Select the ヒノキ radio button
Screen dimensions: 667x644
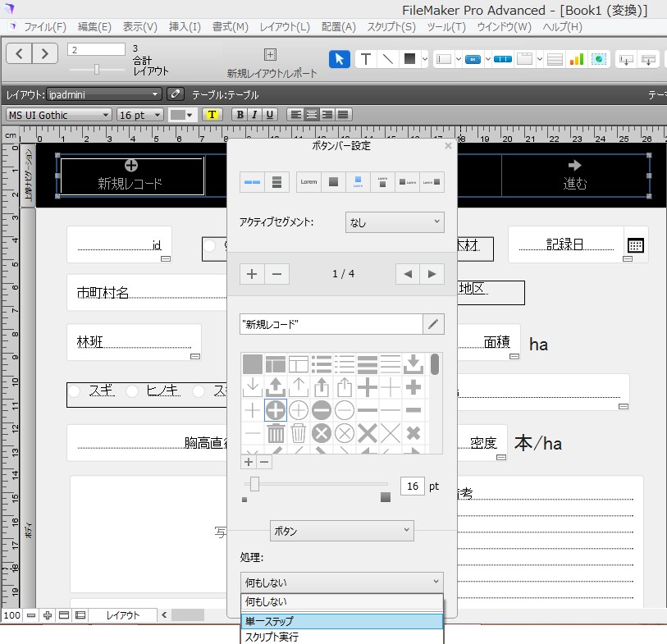pos(132,391)
